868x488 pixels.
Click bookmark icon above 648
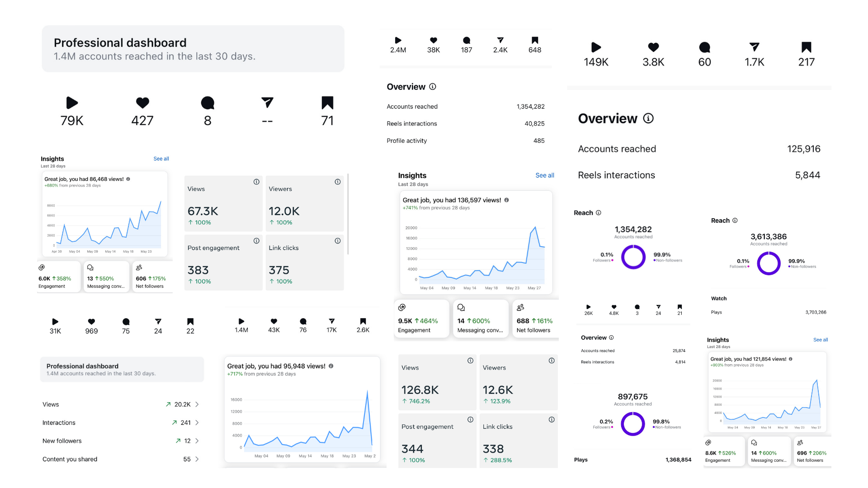coord(535,40)
